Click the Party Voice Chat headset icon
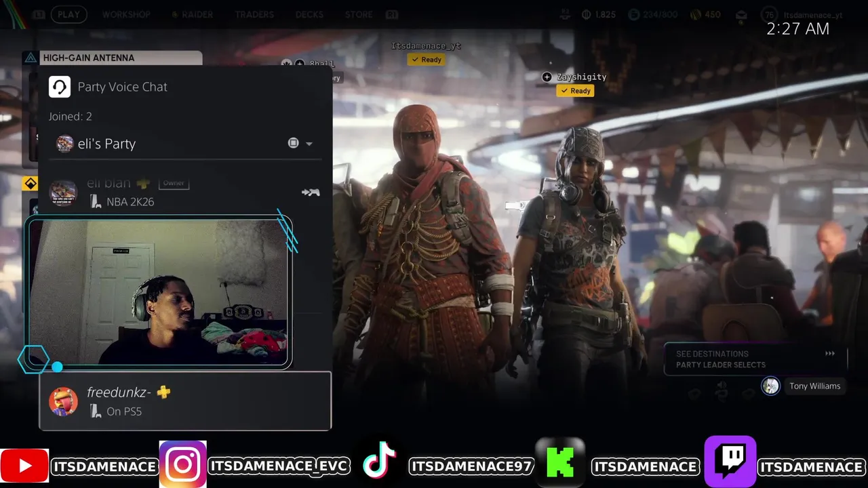Screen dimensions: 868x488 (x=60, y=87)
